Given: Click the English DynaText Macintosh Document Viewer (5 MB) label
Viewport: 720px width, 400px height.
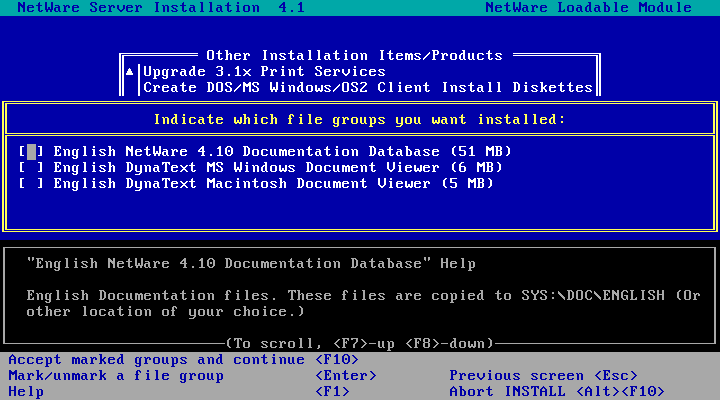Looking at the screenshot, I should pyautogui.click(x=273, y=183).
